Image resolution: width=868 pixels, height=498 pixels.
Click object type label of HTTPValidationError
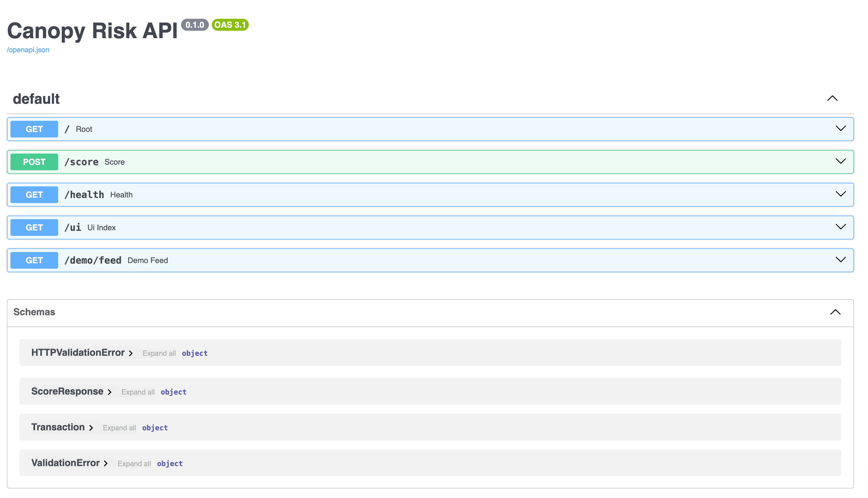click(x=195, y=354)
